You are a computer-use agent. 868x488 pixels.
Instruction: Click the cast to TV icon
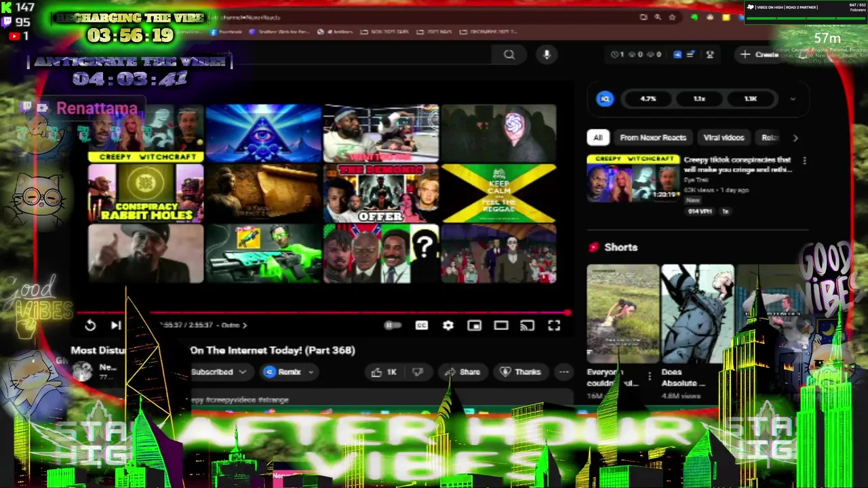(527, 326)
